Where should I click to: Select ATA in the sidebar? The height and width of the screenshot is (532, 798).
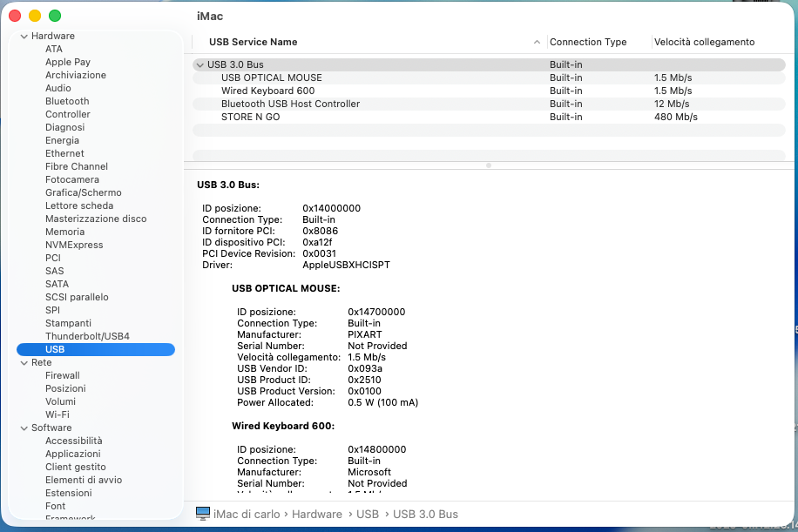[x=54, y=49]
